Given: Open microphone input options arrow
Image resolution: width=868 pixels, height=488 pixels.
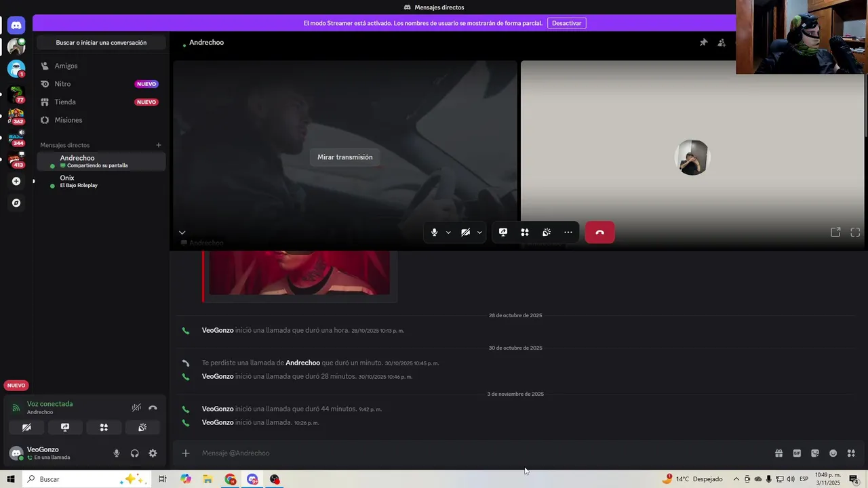Looking at the screenshot, I should pyautogui.click(x=448, y=232).
